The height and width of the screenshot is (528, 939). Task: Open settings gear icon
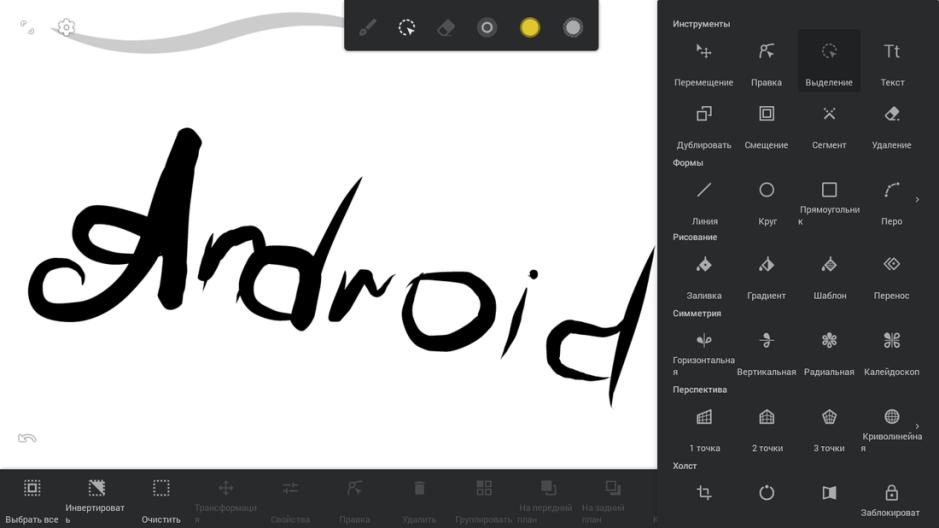pos(66,28)
